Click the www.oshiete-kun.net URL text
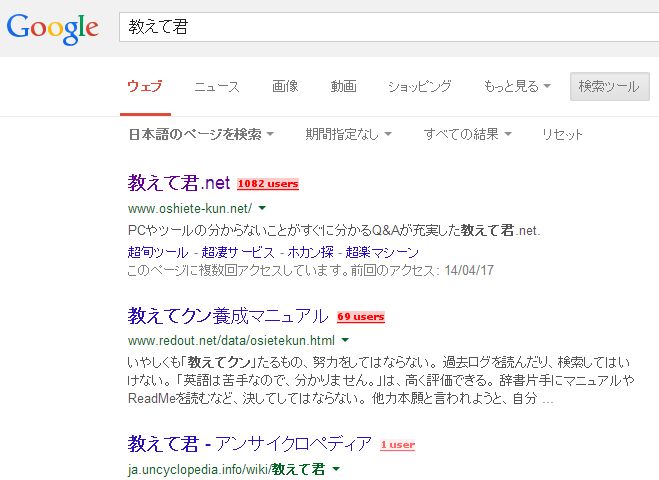The width and height of the screenshot is (659, 480). coord(190,208)
